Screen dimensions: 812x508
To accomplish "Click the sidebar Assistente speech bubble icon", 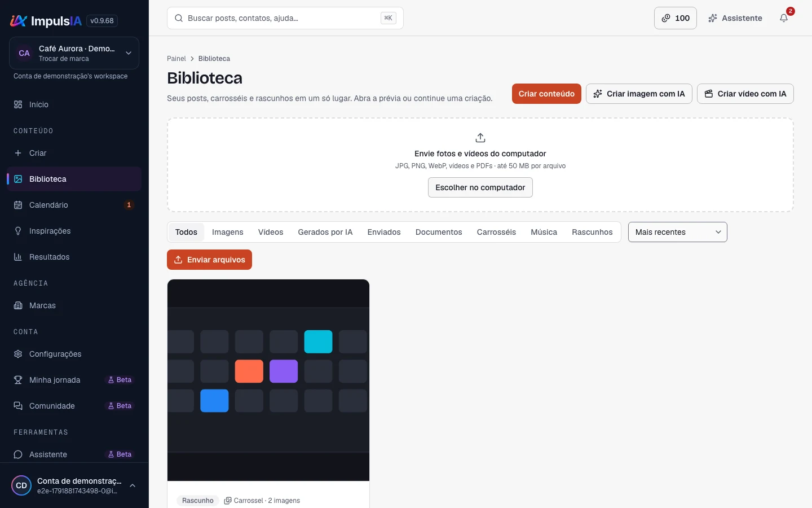I will (x=18, y=454).
